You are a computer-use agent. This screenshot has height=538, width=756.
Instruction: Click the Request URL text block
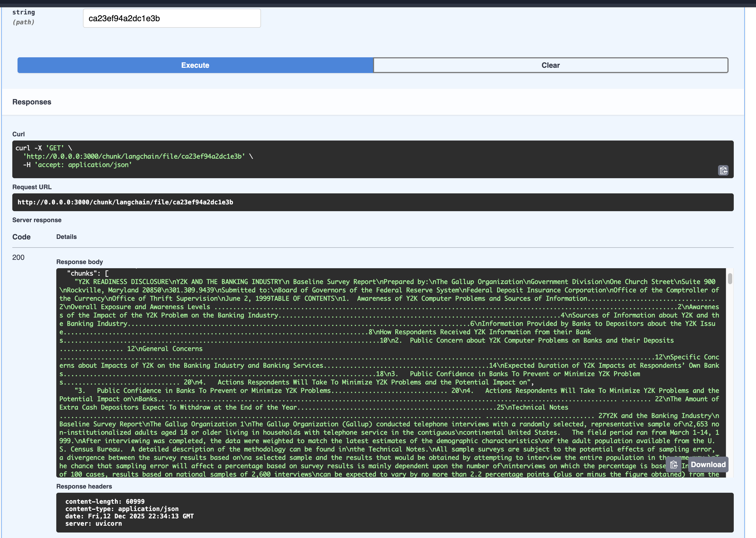point(125,202)
